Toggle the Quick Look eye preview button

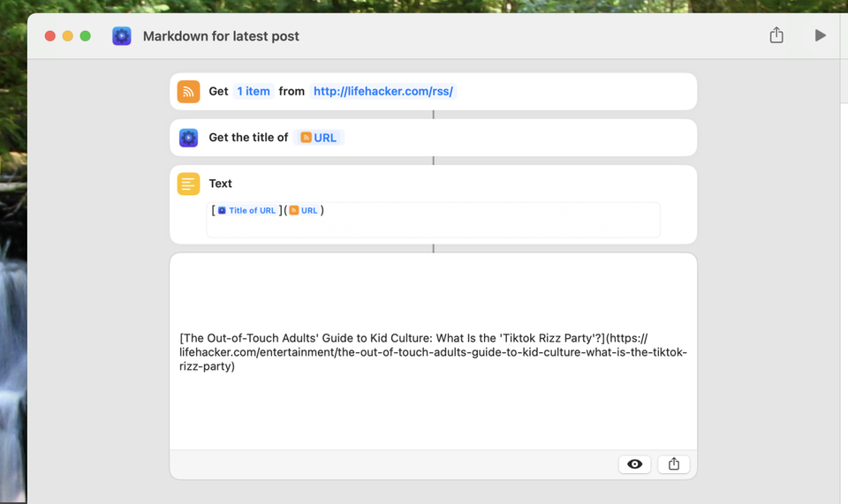pos(634,464)
